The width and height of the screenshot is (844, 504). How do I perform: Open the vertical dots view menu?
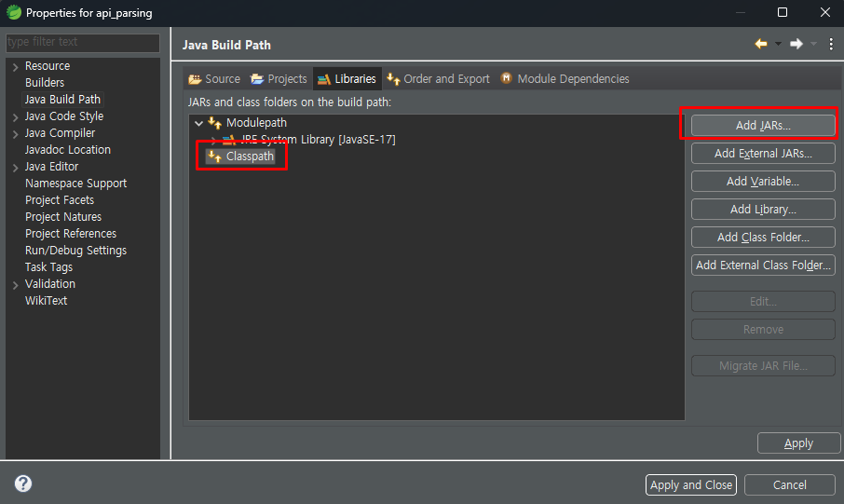coord(831,44)
